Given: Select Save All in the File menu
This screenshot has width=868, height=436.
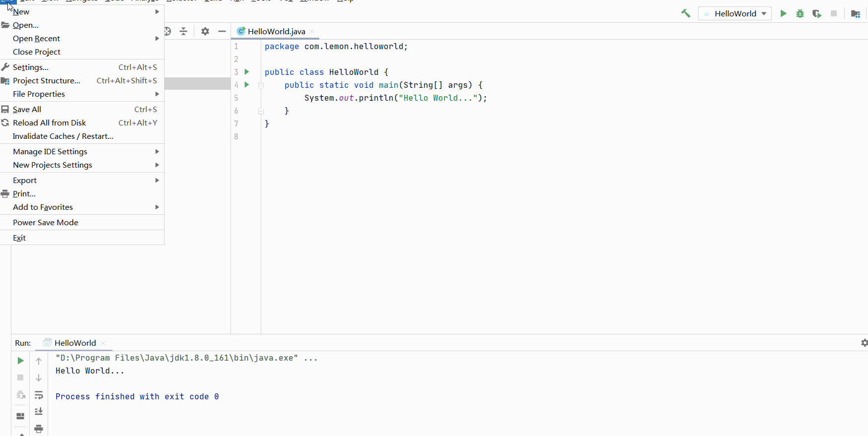Looking at the screenshot, I should (82, 110).
